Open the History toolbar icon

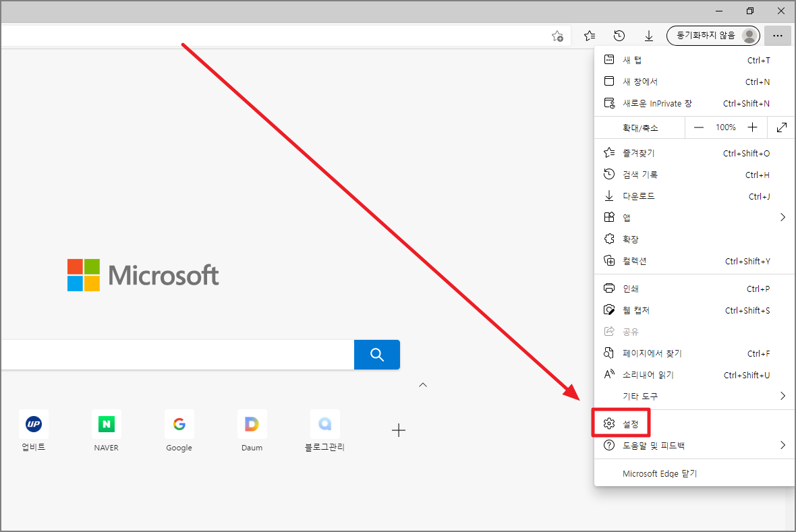[x=619, y=36]
